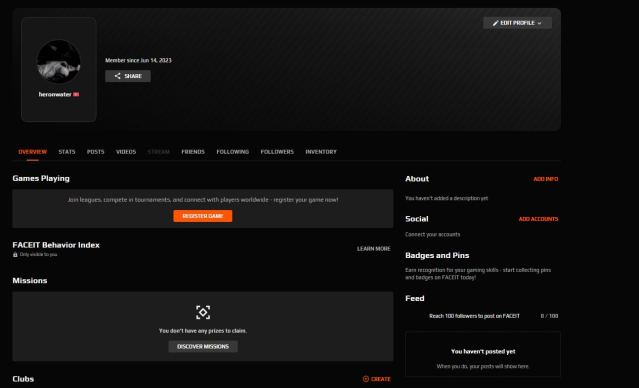
Task: Click the About heading
Action: click(x=417, y=179)
